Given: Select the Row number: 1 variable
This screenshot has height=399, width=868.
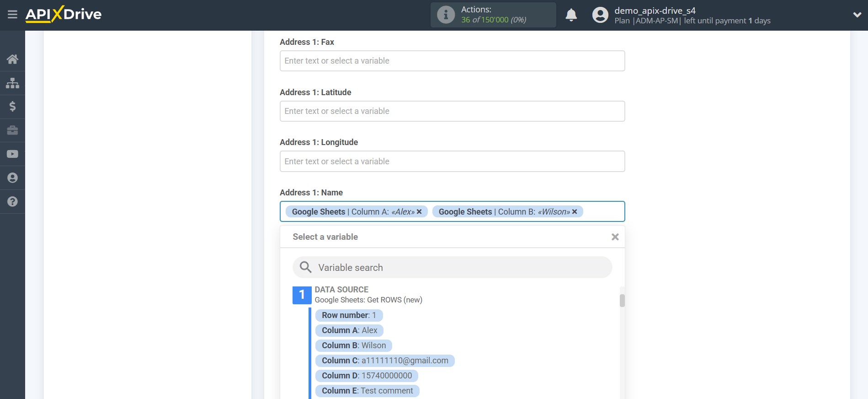Looking at the screenshot, I should 349,315.
